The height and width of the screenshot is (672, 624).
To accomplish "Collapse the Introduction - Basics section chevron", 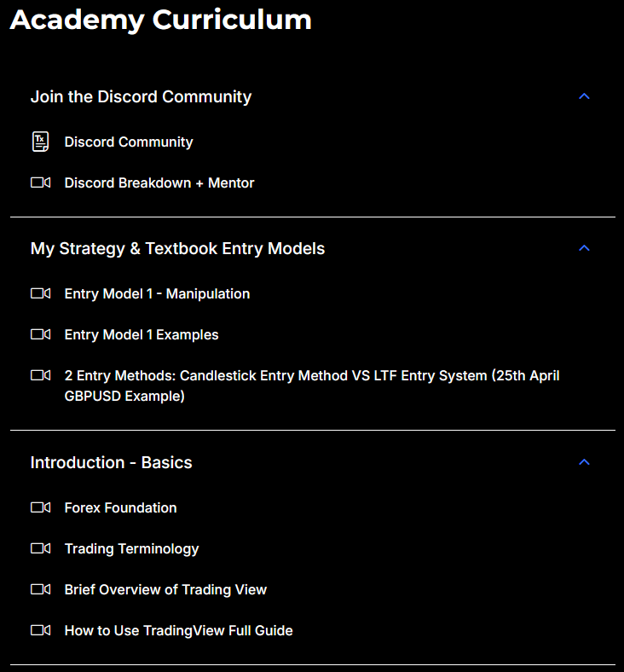I will pyautogui.click(x=584, y=462).
